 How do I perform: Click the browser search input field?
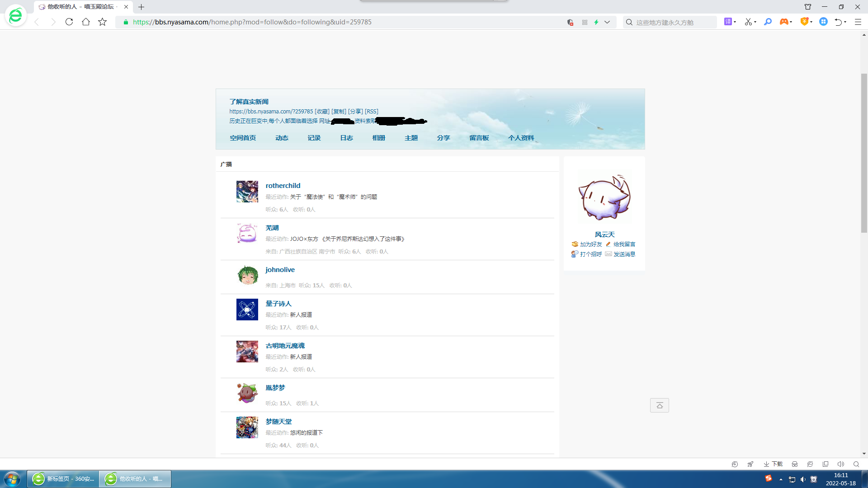tap(674, 22)
